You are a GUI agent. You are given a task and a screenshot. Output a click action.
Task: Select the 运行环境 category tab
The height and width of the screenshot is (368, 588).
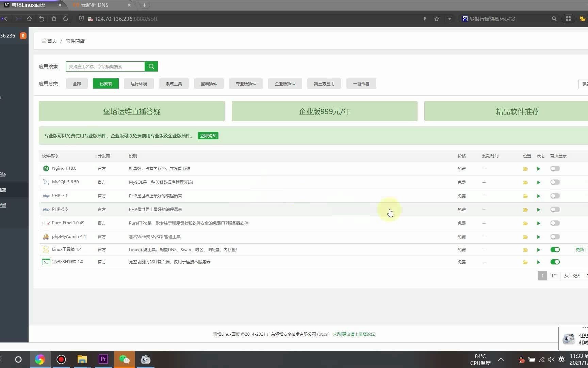click(x=139, y=83)
